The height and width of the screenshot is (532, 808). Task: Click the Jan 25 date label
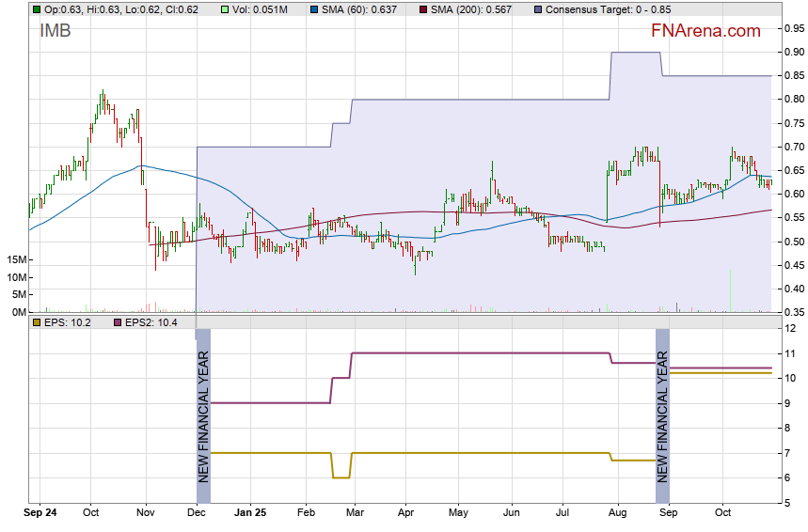pos(250,513)
